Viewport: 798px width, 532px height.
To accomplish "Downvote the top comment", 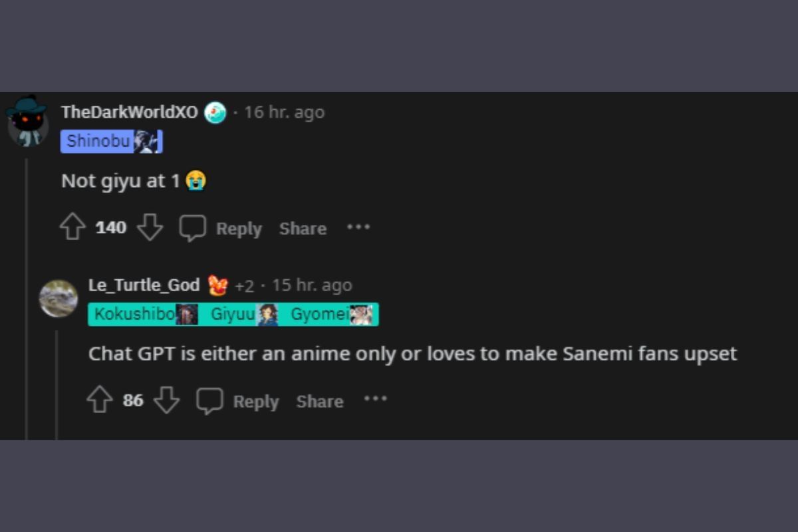I will coord(151,227).
